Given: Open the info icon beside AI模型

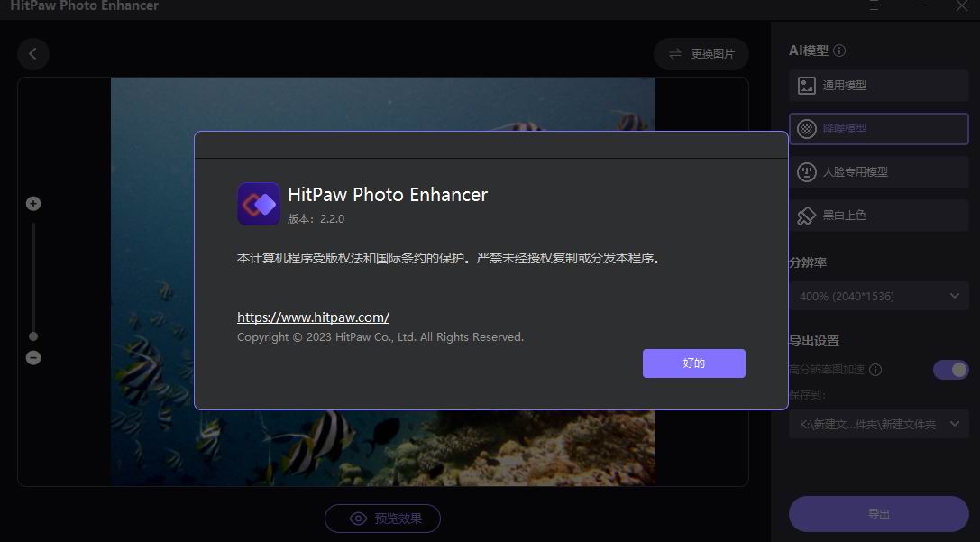Looking at the screenshot, I should coord(839,51).
